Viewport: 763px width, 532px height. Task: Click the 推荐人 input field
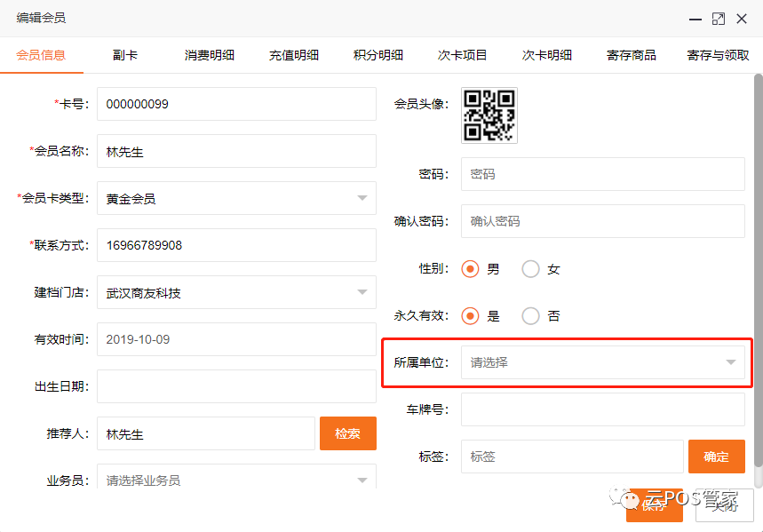[206, 433]
